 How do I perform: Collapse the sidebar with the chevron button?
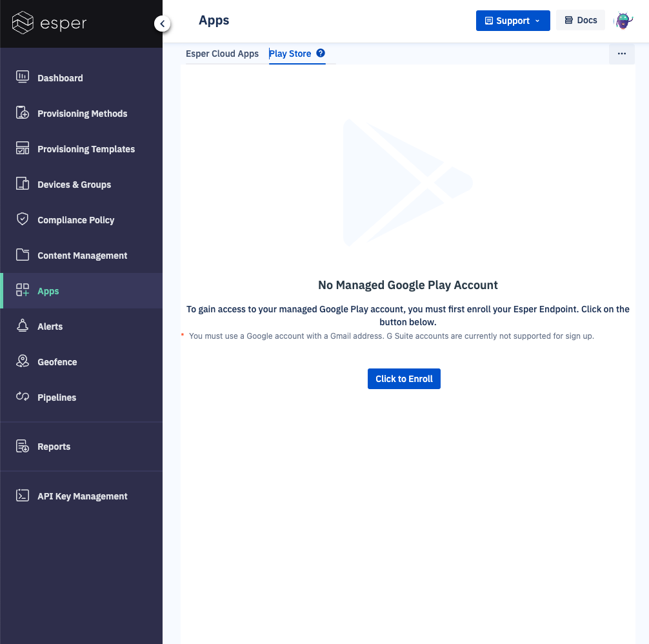[x=163, y=24]
